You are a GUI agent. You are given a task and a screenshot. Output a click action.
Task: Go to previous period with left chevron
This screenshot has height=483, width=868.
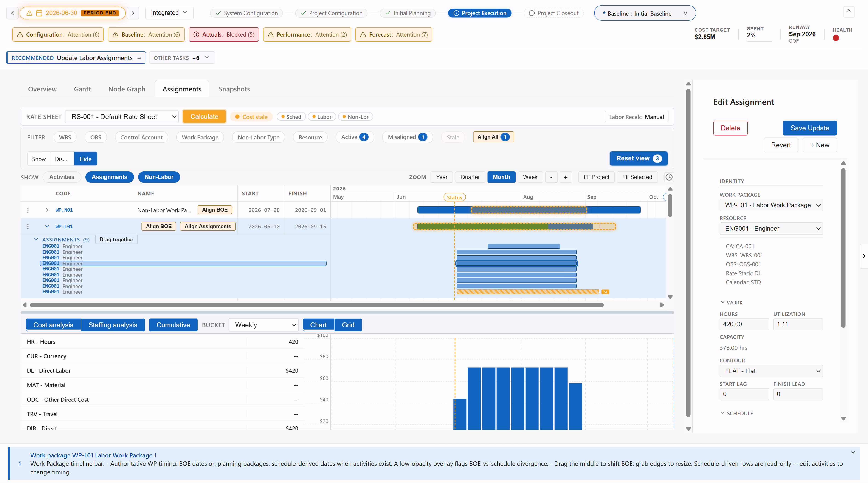12,13
